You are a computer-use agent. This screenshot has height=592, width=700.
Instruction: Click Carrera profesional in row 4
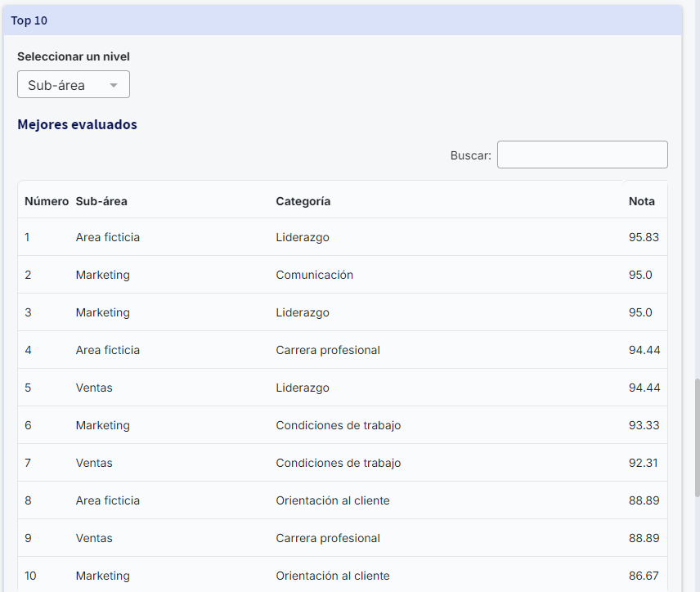tap(328, 350)
